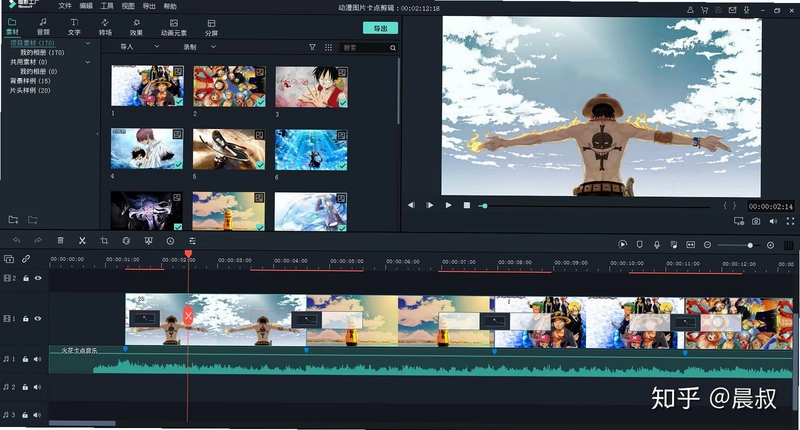Toggle lock on audio track 3
Viewport: 800px width, 430px height.
point(26,415)
